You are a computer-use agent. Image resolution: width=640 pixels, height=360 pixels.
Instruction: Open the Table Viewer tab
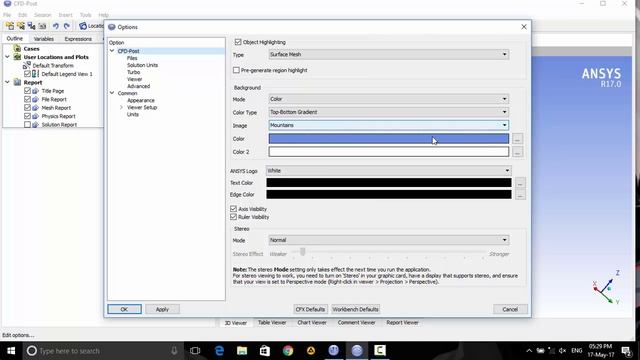coord(272,322)
